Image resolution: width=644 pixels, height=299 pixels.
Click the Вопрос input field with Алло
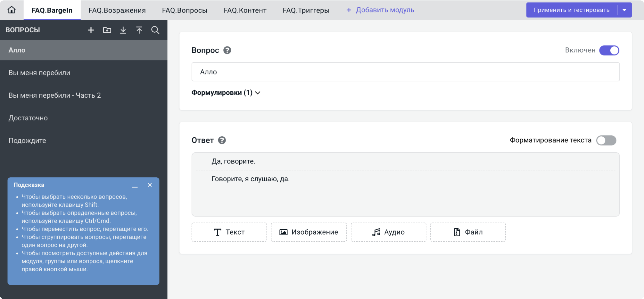pos(405,72)
